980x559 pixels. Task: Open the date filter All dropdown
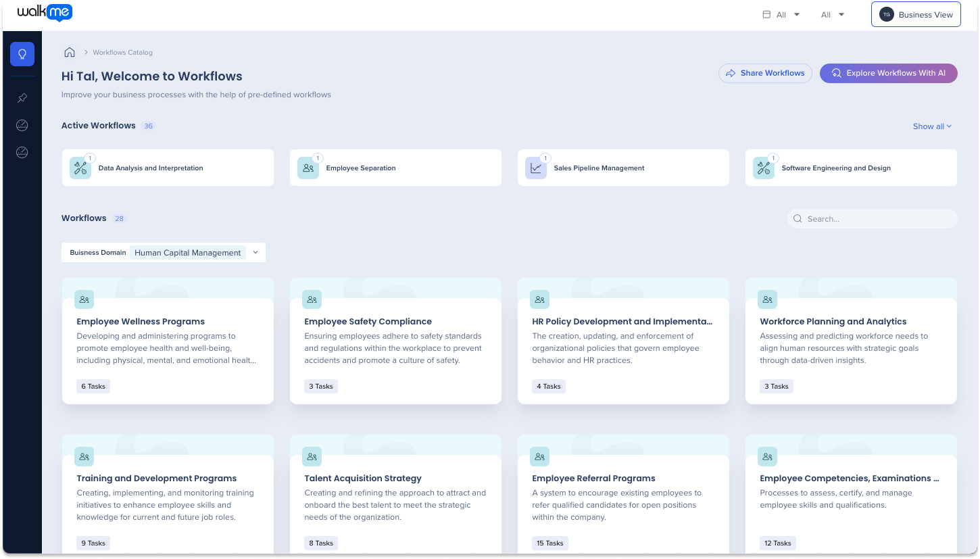781,14
